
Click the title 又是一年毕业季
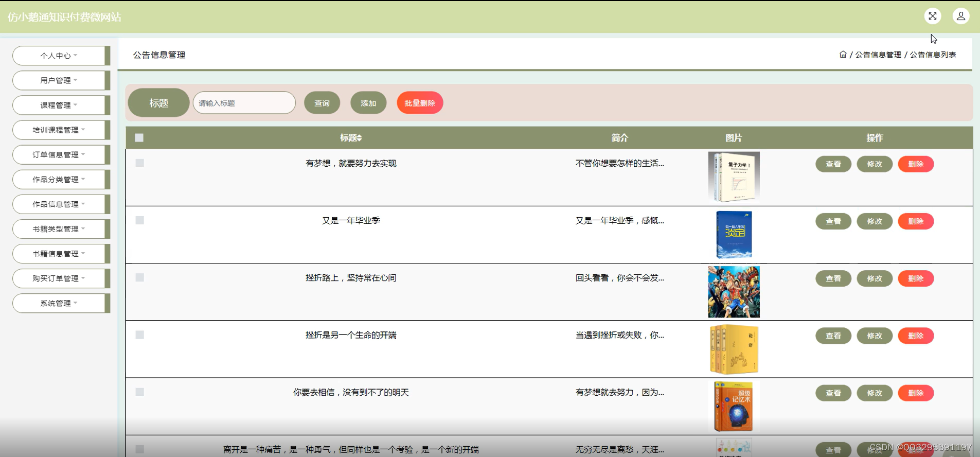coord(351,220)
